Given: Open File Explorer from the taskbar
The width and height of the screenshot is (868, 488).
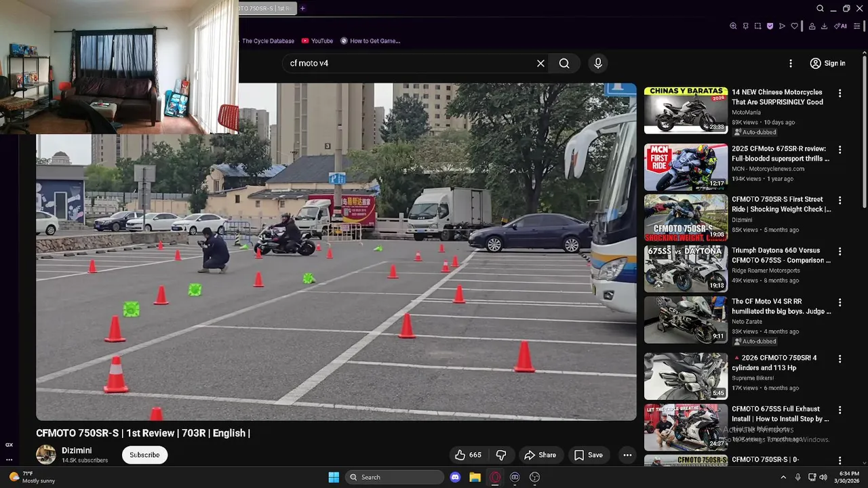Looking at the screenshot, I should coord(475,477).
